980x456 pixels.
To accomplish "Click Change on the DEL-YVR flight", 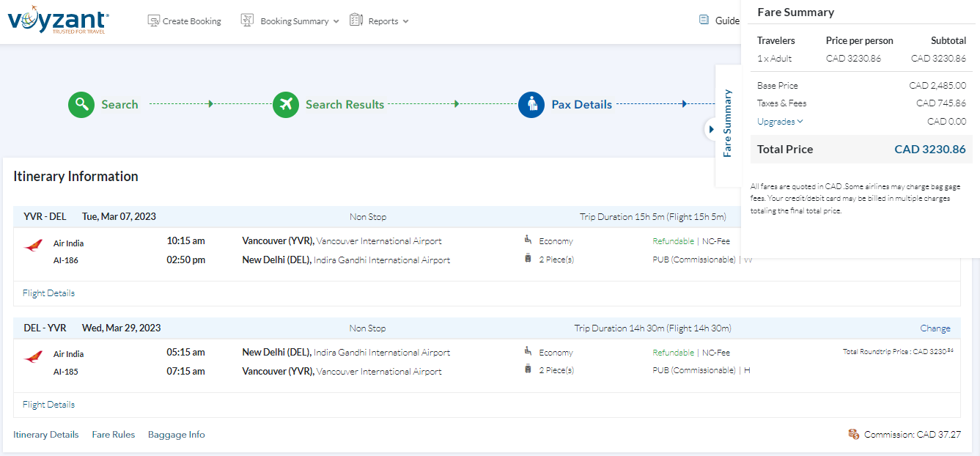I will 935,328.
